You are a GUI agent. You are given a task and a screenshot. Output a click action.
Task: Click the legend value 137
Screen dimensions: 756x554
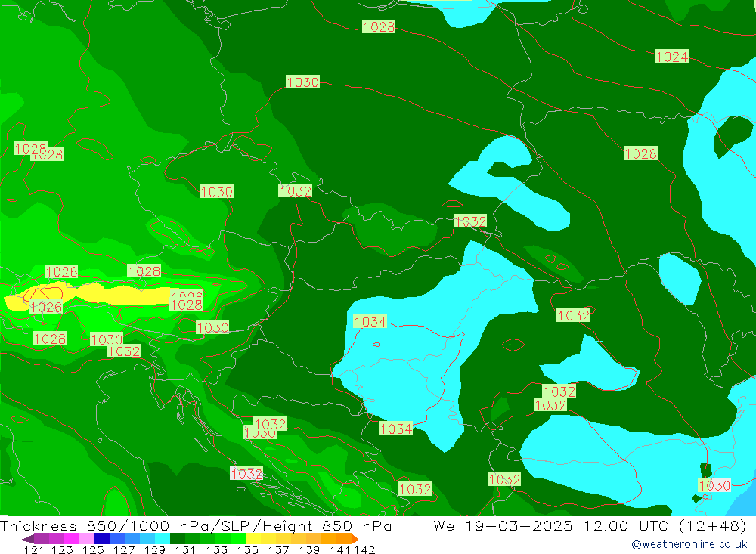click(278, 549)
